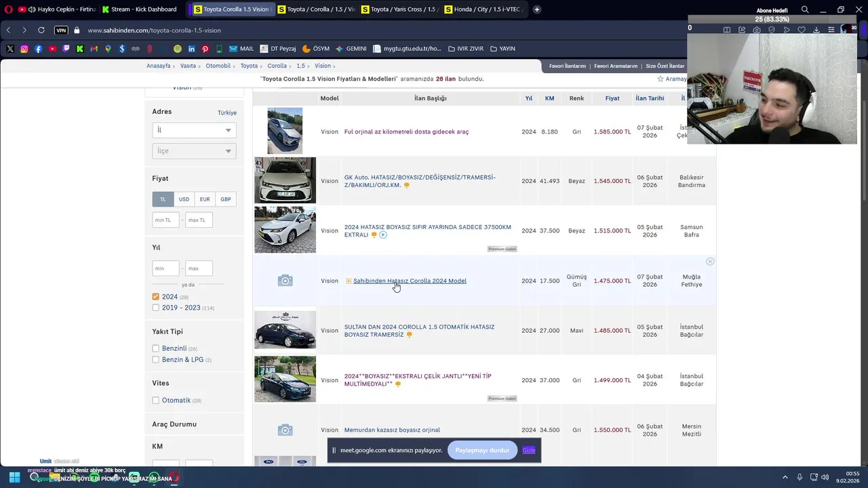Image resolution: width=868 pixels, height=488 pixels.
Task: Click the Türkiye address link
Action: click(x=227, y=113)
